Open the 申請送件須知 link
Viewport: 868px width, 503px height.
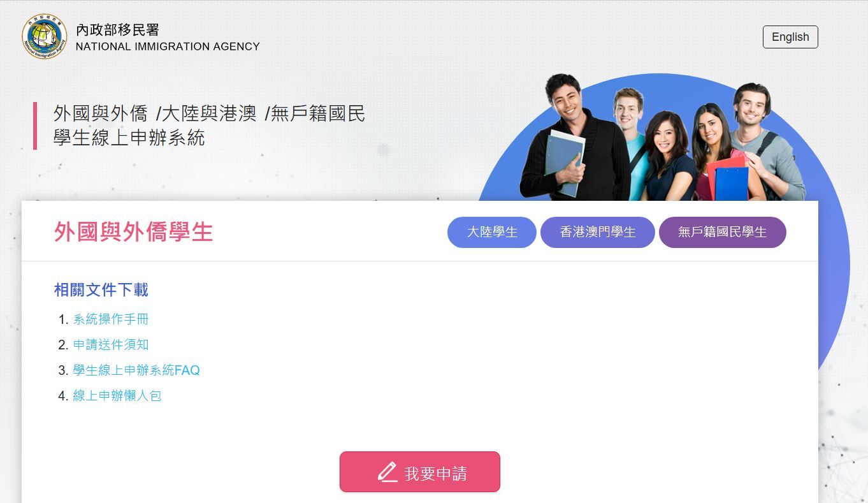[x=111, y=345]
